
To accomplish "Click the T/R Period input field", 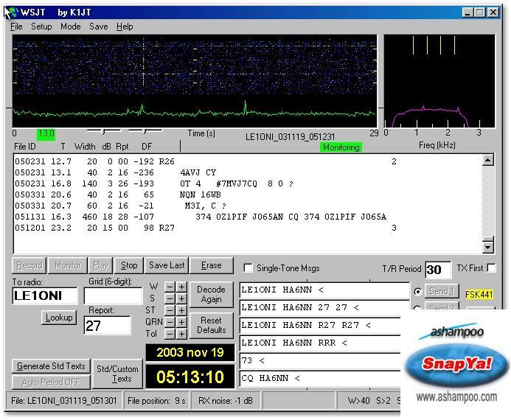I will pos(438,270).
